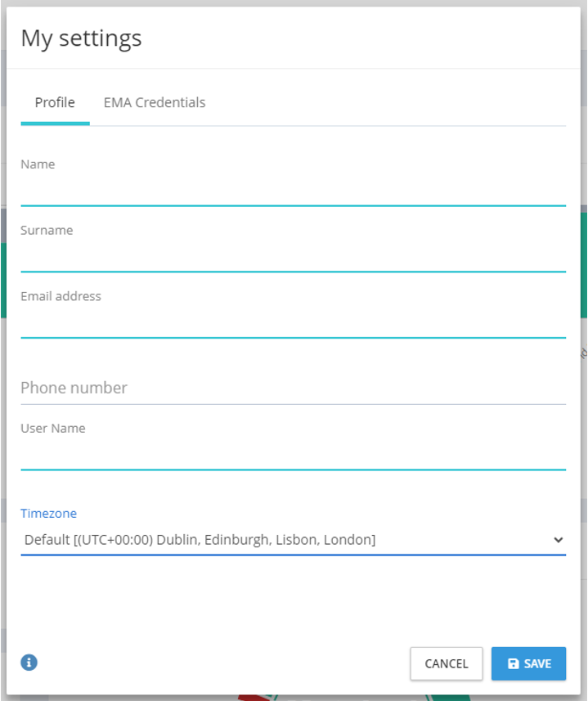
Task: Click the My settings dialog title
Action: (x=81, y=38)
